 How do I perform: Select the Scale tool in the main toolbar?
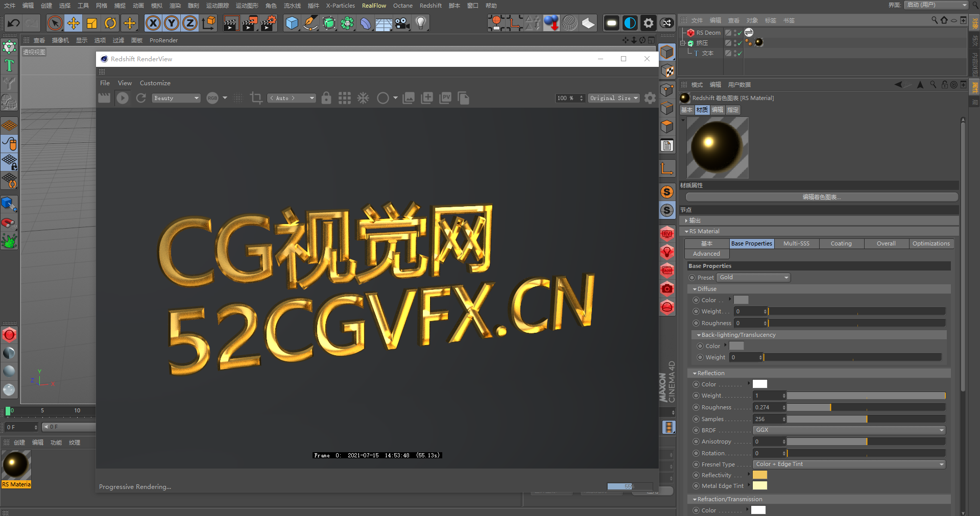pyautogui.click(x=92, y=23)
